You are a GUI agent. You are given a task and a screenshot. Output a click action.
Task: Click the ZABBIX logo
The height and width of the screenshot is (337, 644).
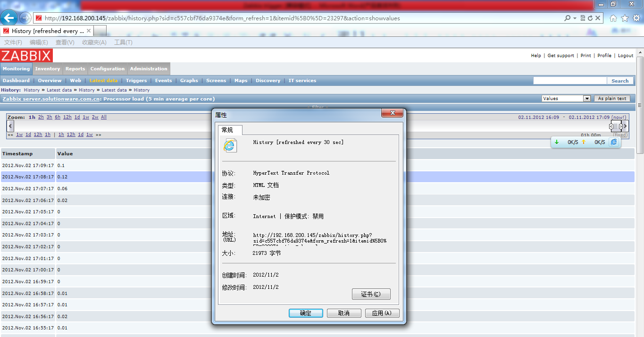pyautogui.click(x=26, y=56)
